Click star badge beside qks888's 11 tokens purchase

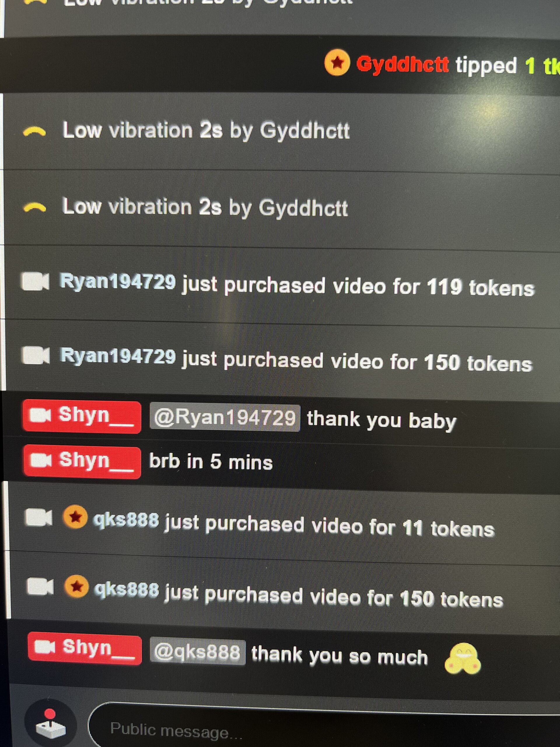click(x=75, y=517)
